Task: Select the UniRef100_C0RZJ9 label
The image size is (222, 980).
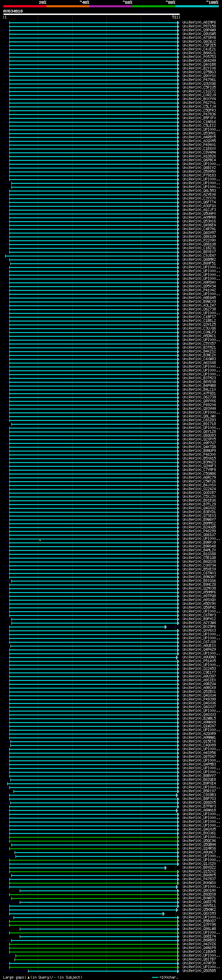Action: 199,95
